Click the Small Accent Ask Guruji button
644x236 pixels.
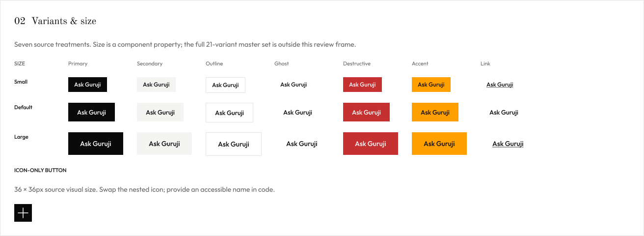pyautogui.click(x=431, y=85)
